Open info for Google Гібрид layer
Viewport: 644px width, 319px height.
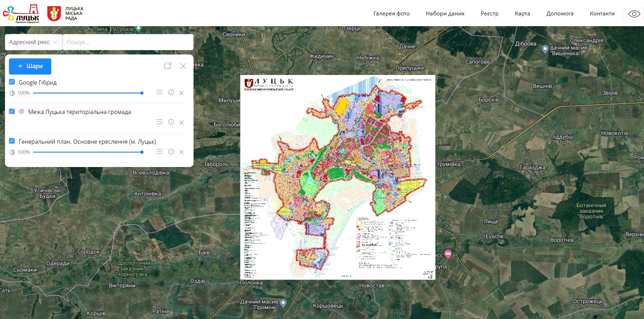tap(171, 92)
